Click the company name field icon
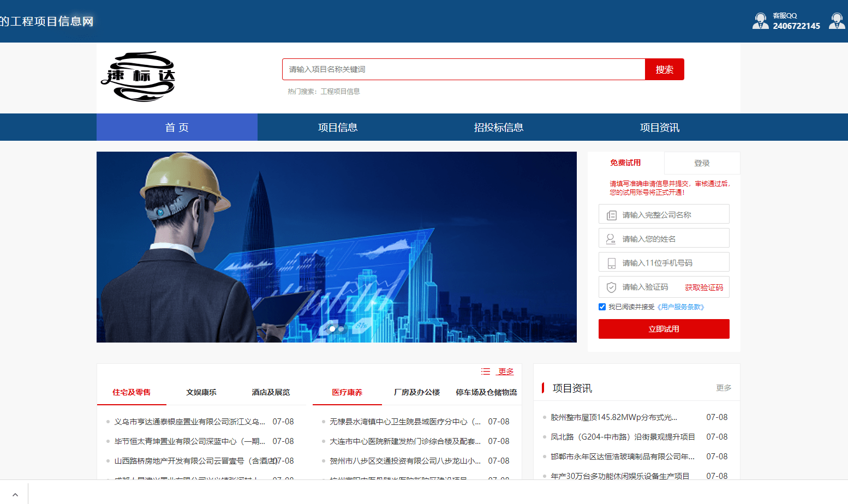848x504 pixels. tap(611, 215)
